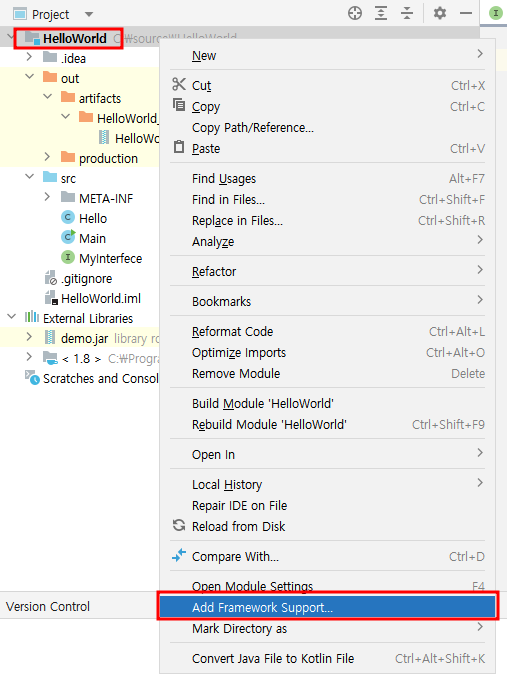Click the Reload from Disk refresh icon
507x684 pixels.
179,525
